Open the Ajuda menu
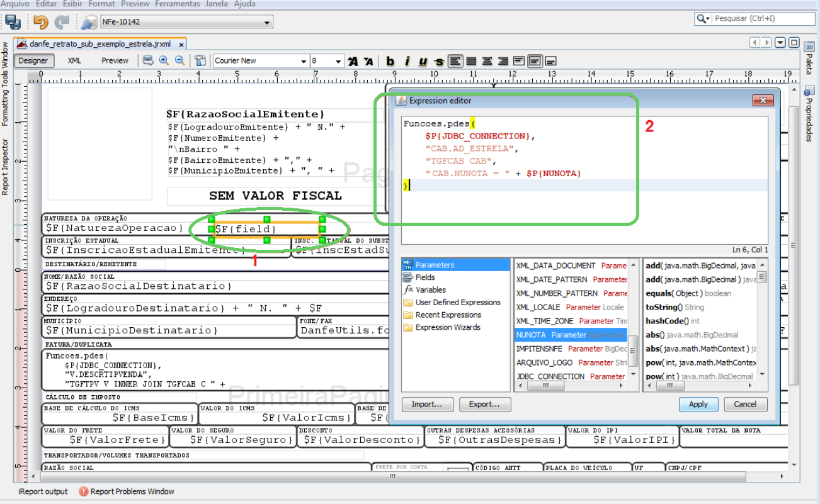Screen dimensions: 820x504 tap(244, 4)
